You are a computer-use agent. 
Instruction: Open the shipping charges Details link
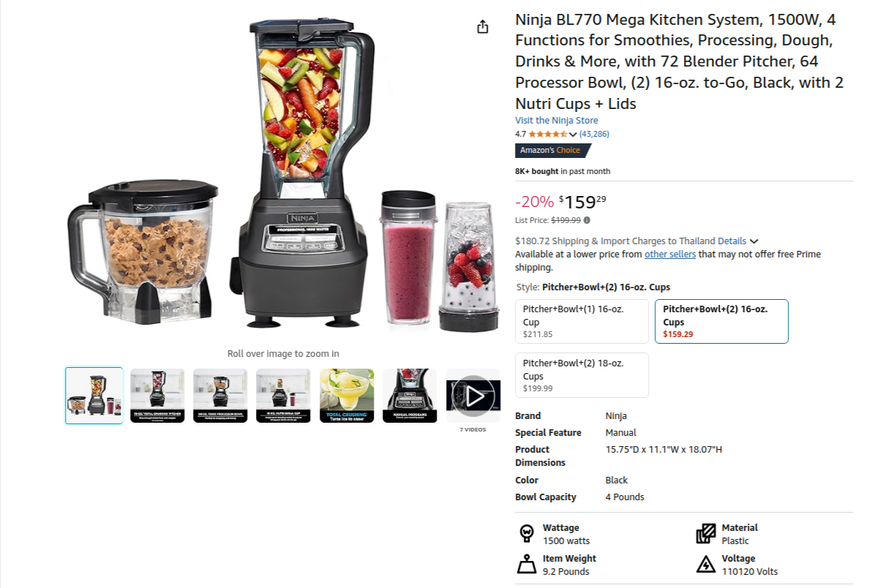click(x=731, y=241)
